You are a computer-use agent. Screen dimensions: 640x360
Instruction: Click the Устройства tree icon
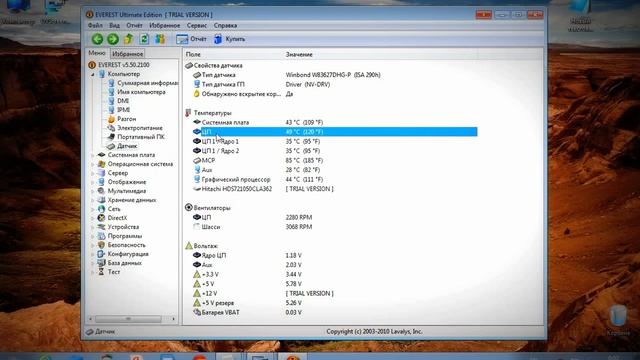101,227
